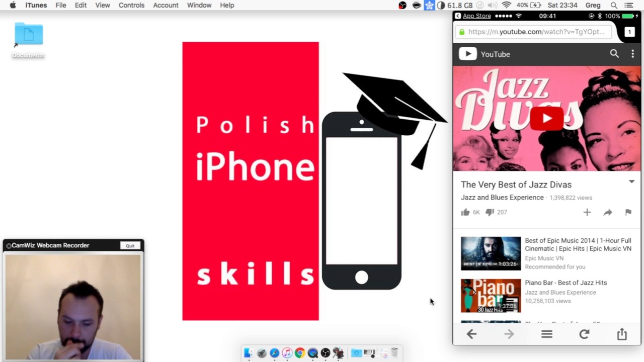This screenshot has height=362, width=644.
Task: Click the Sat 23:34 clock
Action: (x=562, y=5)
